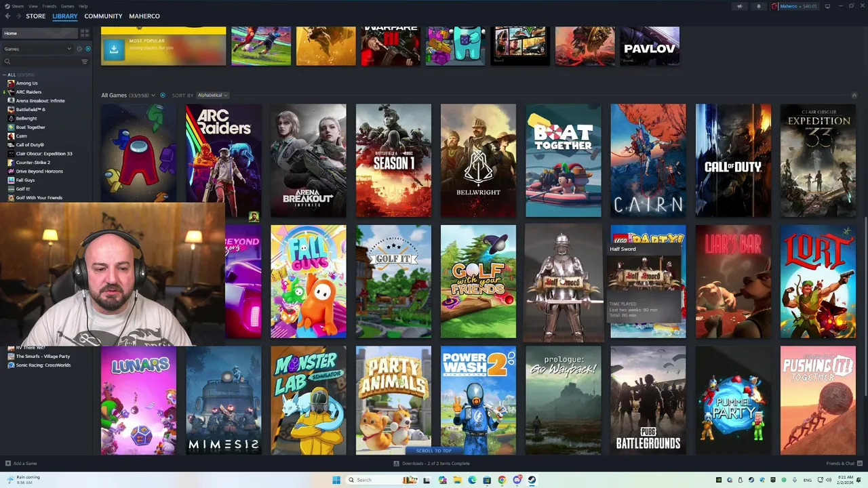
Task: Open Google Chrome from the taskbar
Action: tap(502, 480)
